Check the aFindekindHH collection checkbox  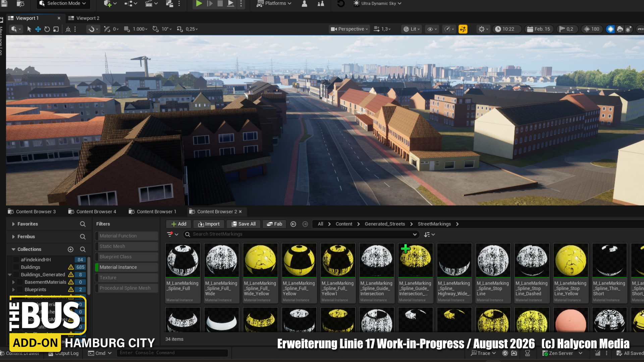pos(16,260)
